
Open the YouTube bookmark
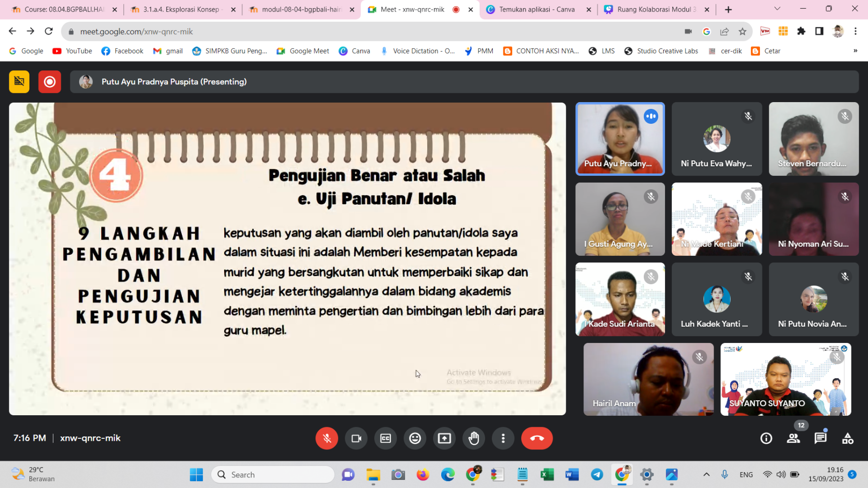click(x=72, y=51)
